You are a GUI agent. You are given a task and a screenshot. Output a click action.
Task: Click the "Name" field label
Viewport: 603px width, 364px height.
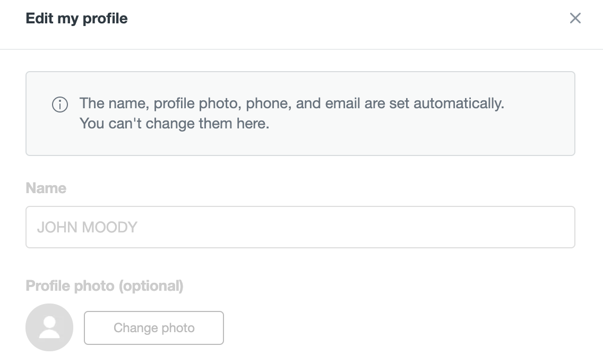46,188
